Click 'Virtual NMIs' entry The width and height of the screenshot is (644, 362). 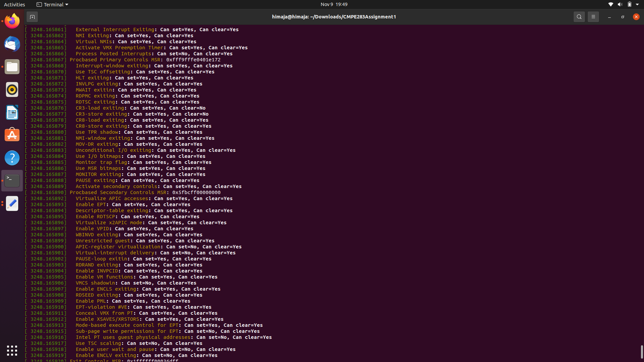click(x=94, y=42)
